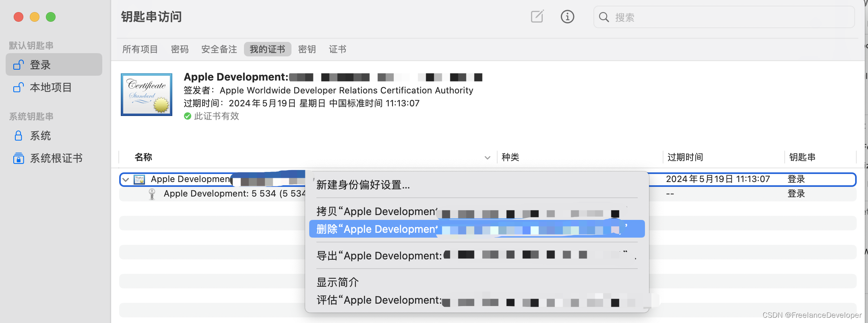Click the green 此证书有效 checkmark icon
The height and width of the screenshot is (323, 868).
point(187,116)
